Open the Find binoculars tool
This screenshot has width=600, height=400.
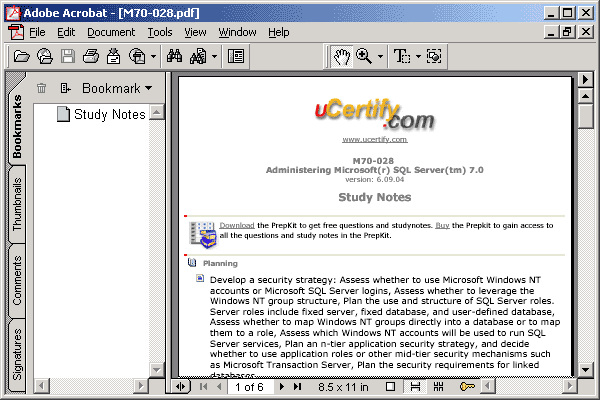174,57
